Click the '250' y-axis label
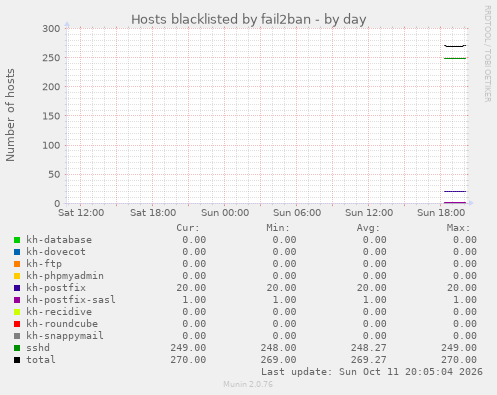497x395 pixels. click(51, 58)
